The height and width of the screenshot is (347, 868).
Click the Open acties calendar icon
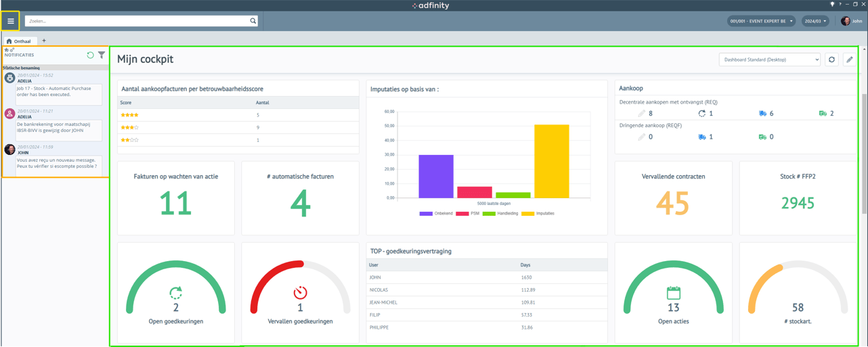coord(673,292)
